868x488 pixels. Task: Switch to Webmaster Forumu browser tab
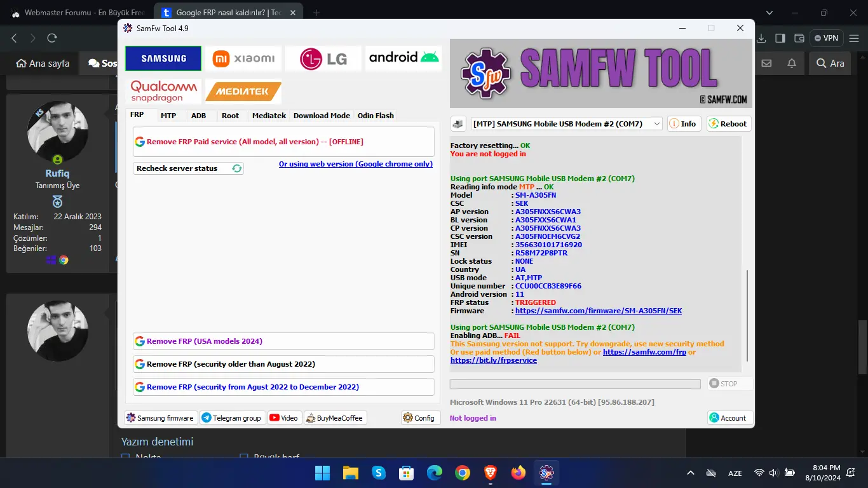click(x=78, y=13)
